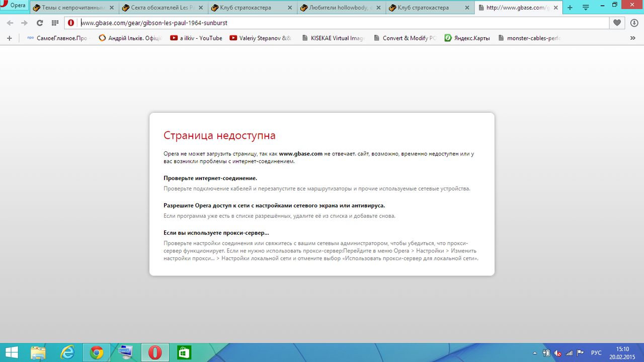Viewport: 644px width, 362px height.
Task: Open bookmark 'Андрій Ільків. Офіці'
Action: 130,38
